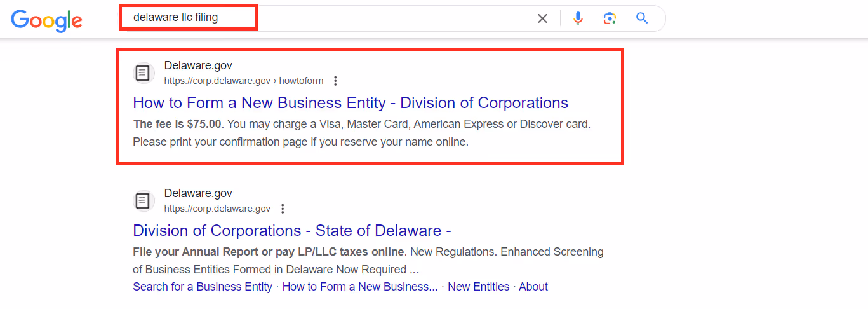Click 'Delaware.gov' name above second result URL
The width and height of the screenshot is (868, 309).
tap(198, 193)
